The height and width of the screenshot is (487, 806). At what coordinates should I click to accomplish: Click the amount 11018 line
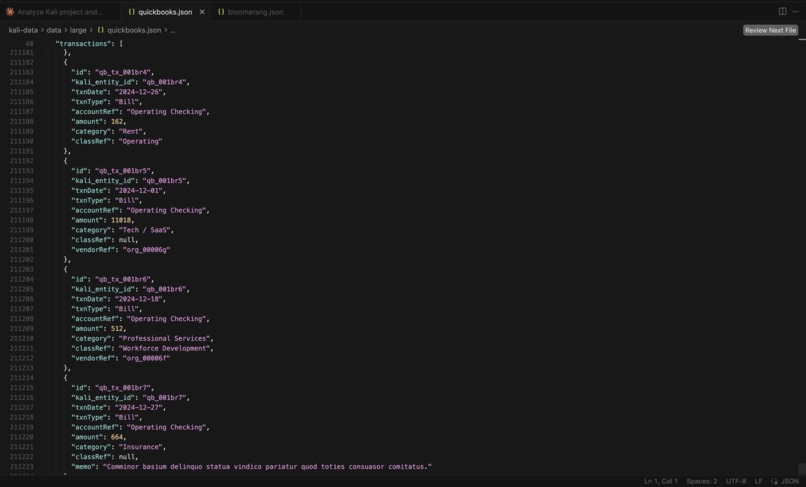pyautogui.click(x=102, y=220)
